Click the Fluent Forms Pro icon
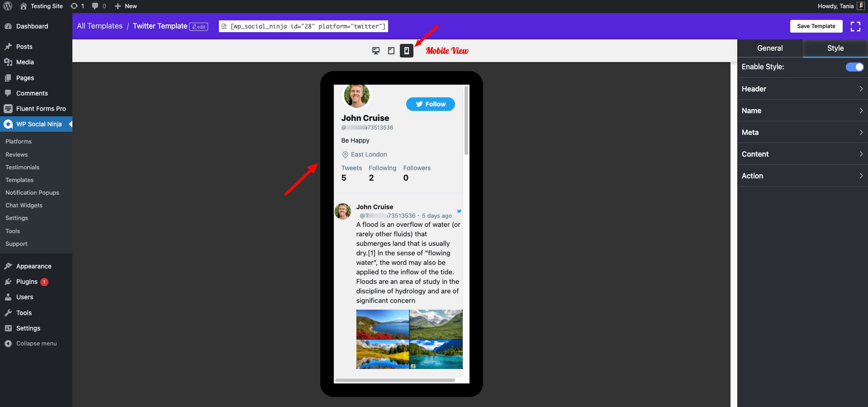This screenshot has width=868, height=407. click(8, 109)
